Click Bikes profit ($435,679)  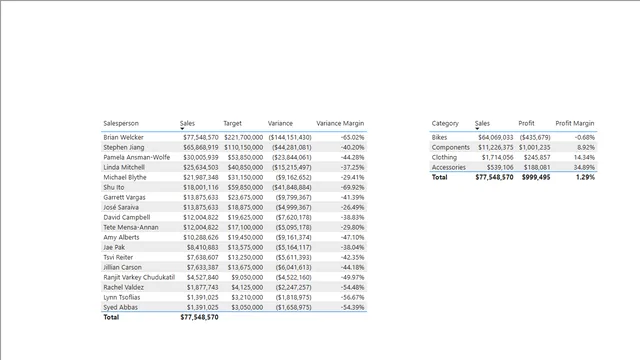[535, 137]
